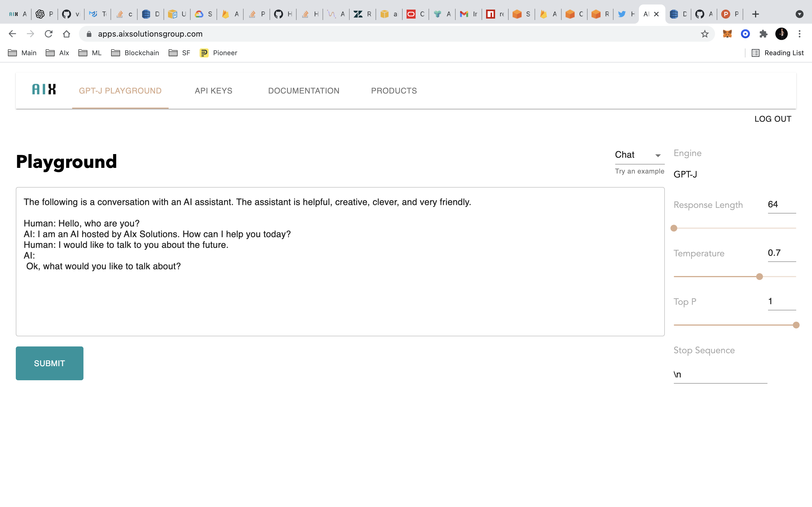Open the DOCUMENTATION tab
Image resolution: width=812 pixels, height=507 pixels.
click(304, 91)
